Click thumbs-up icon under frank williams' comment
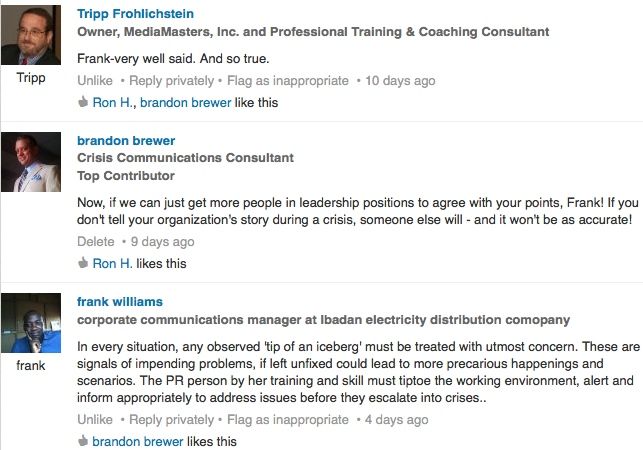 tap(83, 441)
